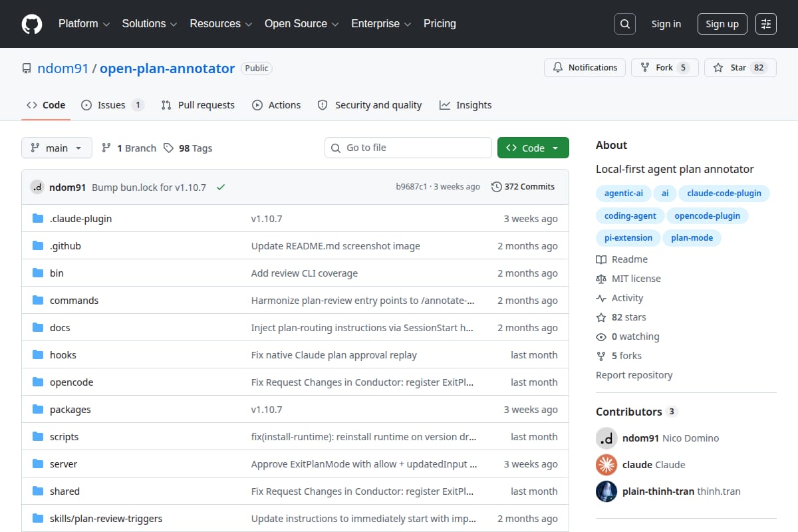Click the .github folder icon
Viewport: 798px width, 532px height.
(38, 246)
